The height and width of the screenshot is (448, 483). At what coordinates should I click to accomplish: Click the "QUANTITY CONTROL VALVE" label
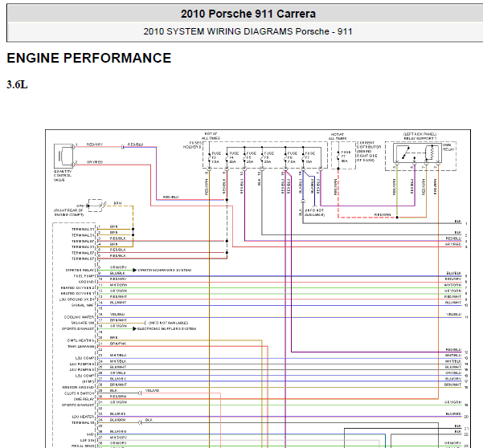63,175
